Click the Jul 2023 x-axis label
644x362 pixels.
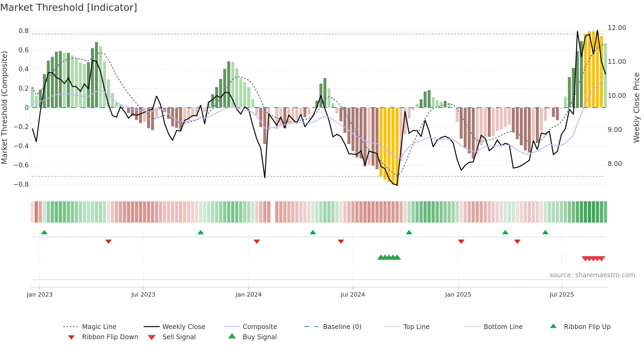143,294
